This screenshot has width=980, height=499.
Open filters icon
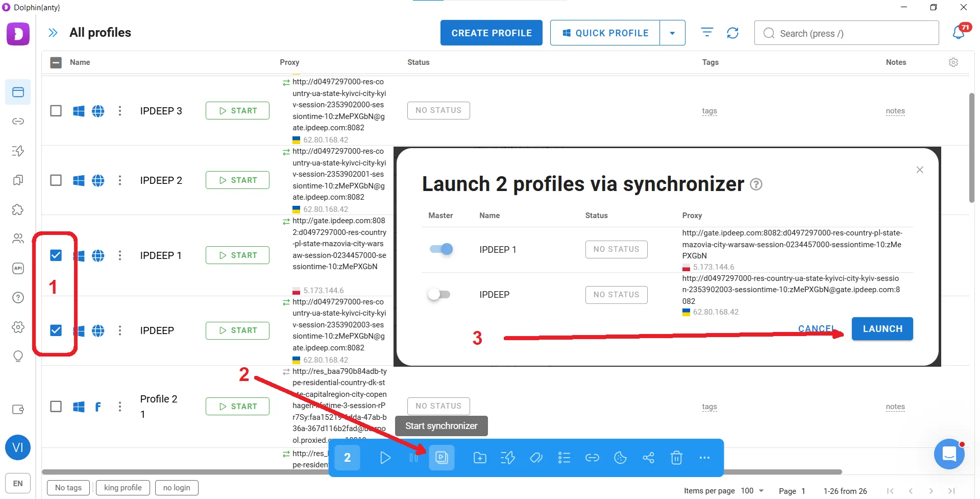[x=707, y=33]
